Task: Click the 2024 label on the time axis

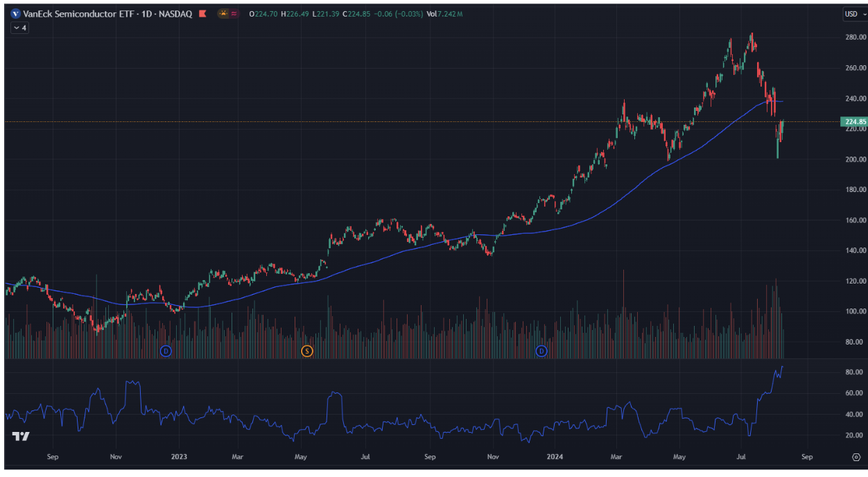Action: click(555, 458)
